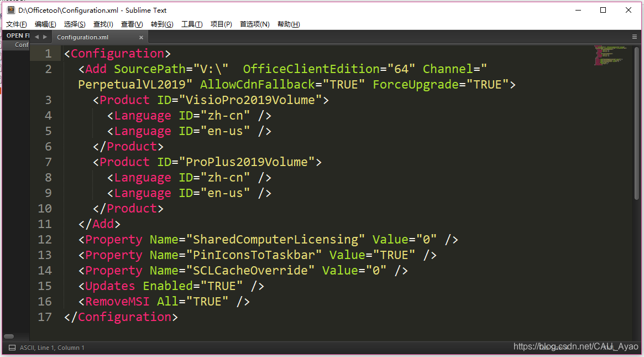Click the PinIconsToTaskbar property name
Screen dimensions: 644x357
point(254,255)
